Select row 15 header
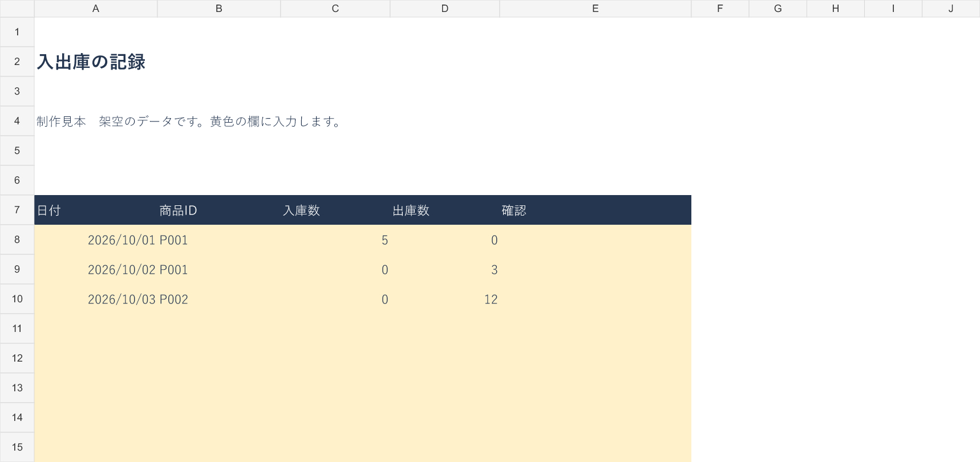980x462 pixels. point(17,447)
